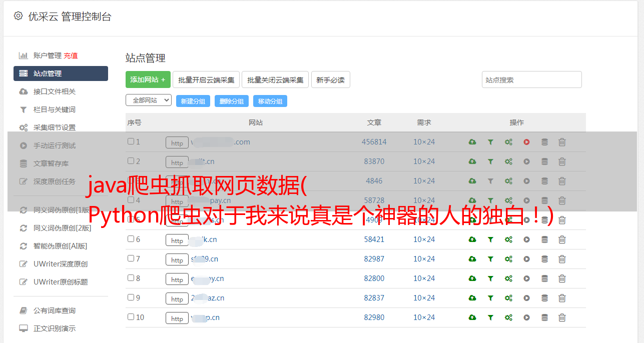Run manual test play icon in row 2
The width and height of the screenshot is (644, 343).
pyautogui.click(x=526, y=161)
